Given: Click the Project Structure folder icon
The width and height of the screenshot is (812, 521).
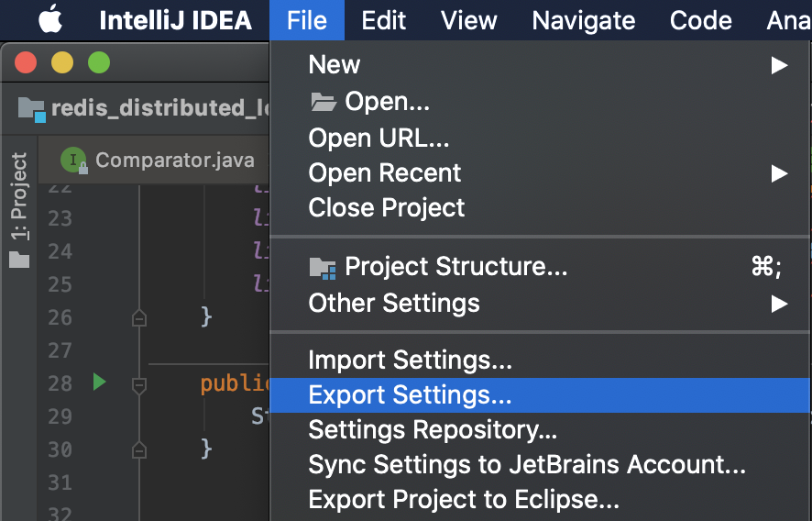Looking at the screenshot, I should 323,268.
